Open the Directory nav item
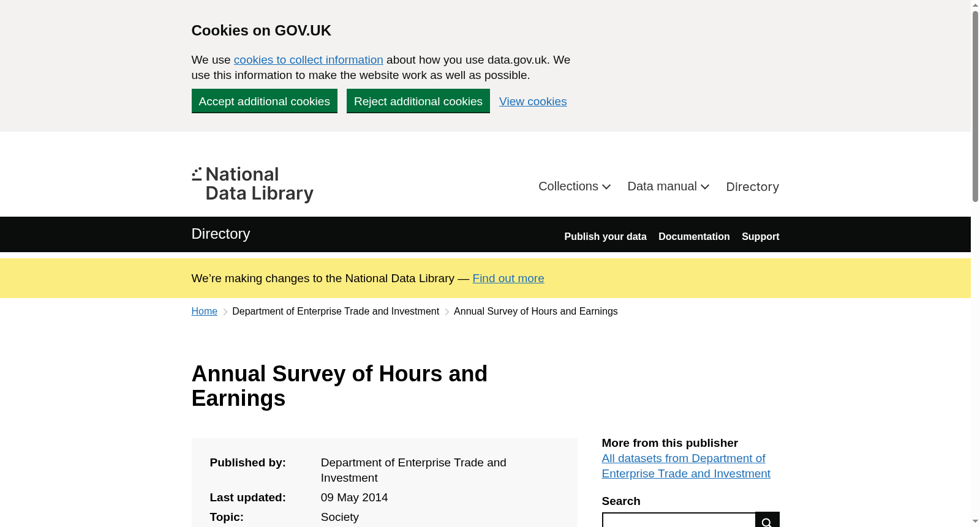 coord(752,187)
